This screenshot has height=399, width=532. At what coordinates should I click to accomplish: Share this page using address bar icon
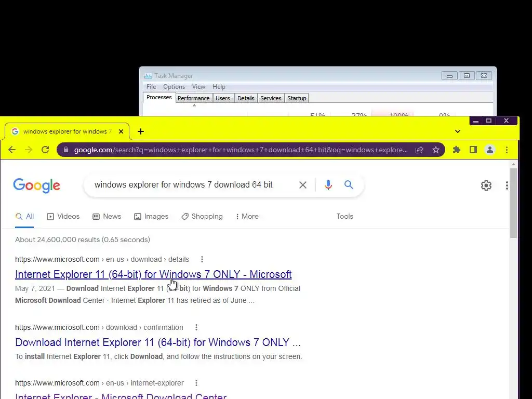[419, 150]
